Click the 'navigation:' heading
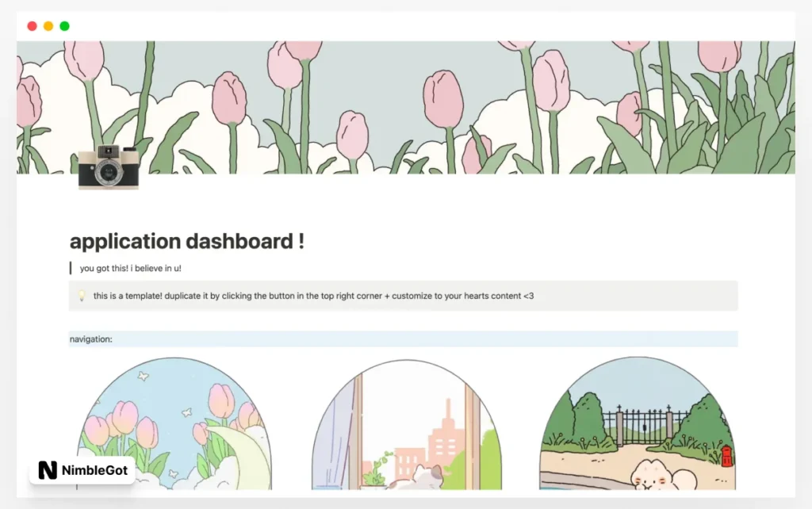 tap(91, 339)
